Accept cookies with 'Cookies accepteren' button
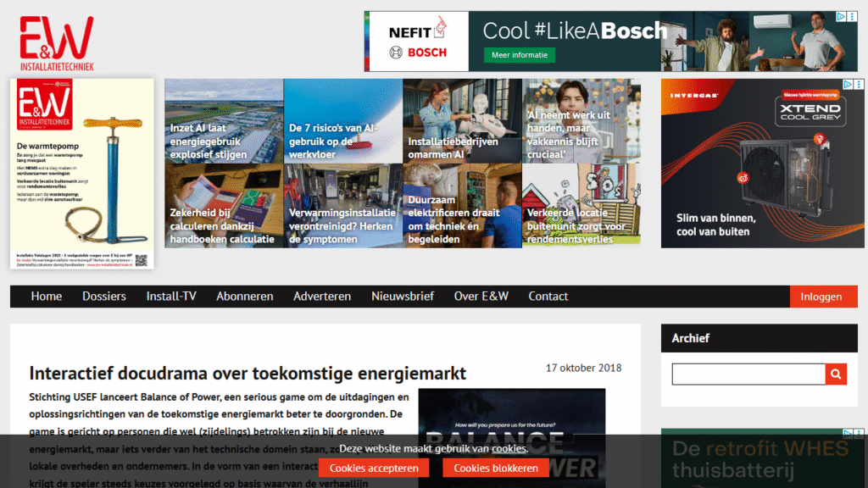Image resolution: width=868 pixels, height=488 pixels. (374, 468)
